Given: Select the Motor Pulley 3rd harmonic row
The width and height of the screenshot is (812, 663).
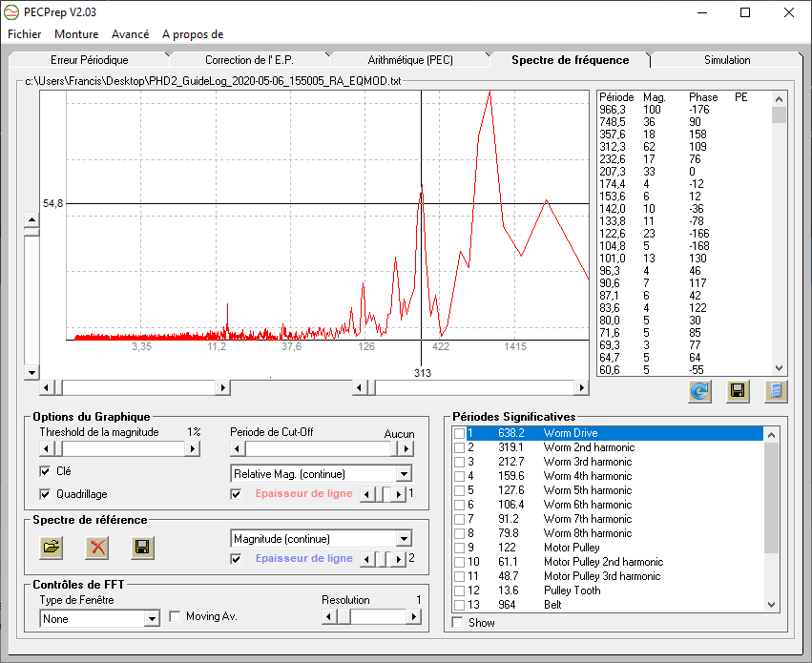Looking at the screenshot, I should (x=608, y=576).
